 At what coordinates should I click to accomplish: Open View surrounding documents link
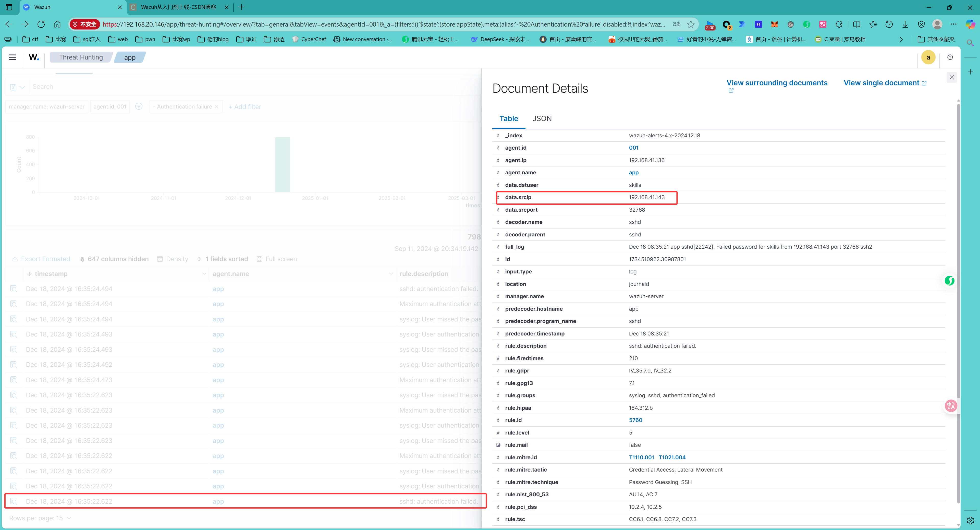776,83
